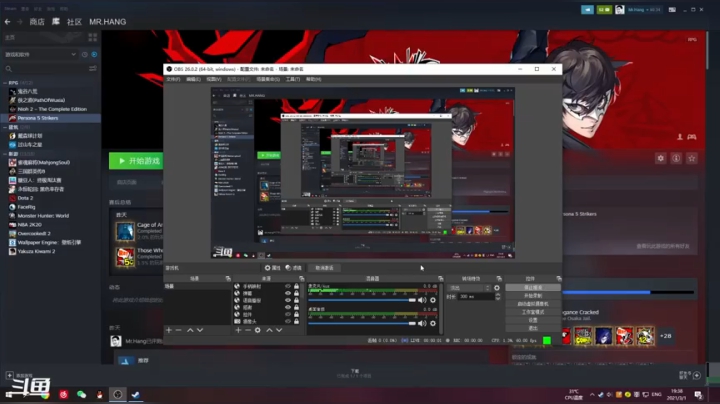Open OBS 文件(F) menu
This screenshot has height=404, width=720.
pos(173,79)
